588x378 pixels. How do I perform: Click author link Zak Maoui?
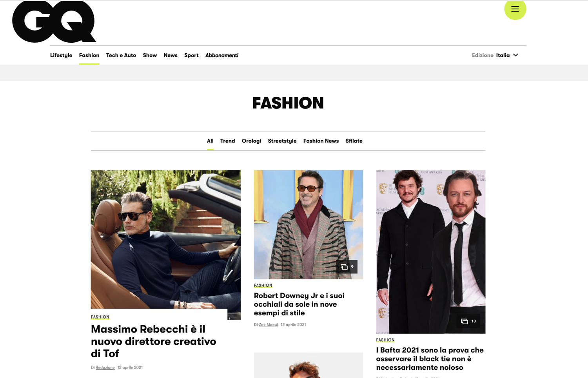pos(268,325)
